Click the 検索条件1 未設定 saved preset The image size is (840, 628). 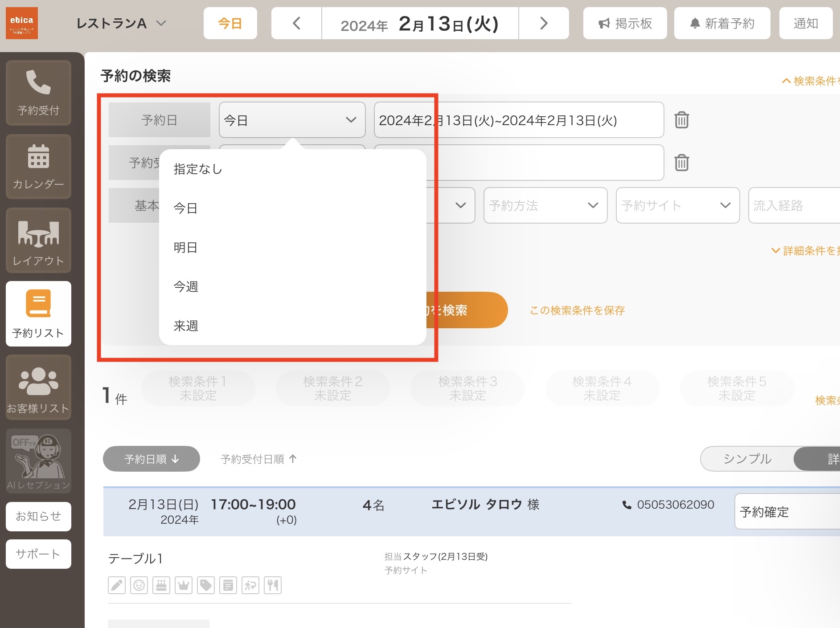[x=198, y=388]
